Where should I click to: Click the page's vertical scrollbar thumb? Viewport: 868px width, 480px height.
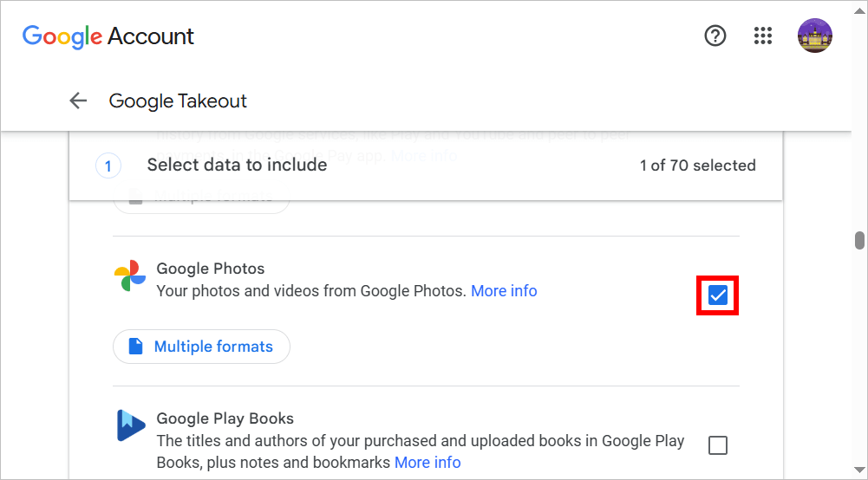coord(859,240)
